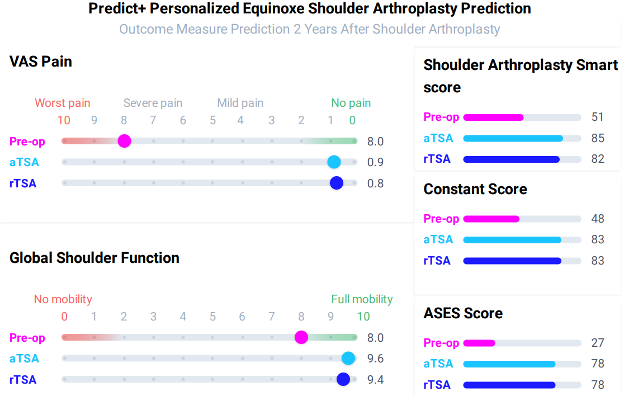Select Pre-op knob in Global Shoulder Function
The image size is (624, 396).
(301, 337)
